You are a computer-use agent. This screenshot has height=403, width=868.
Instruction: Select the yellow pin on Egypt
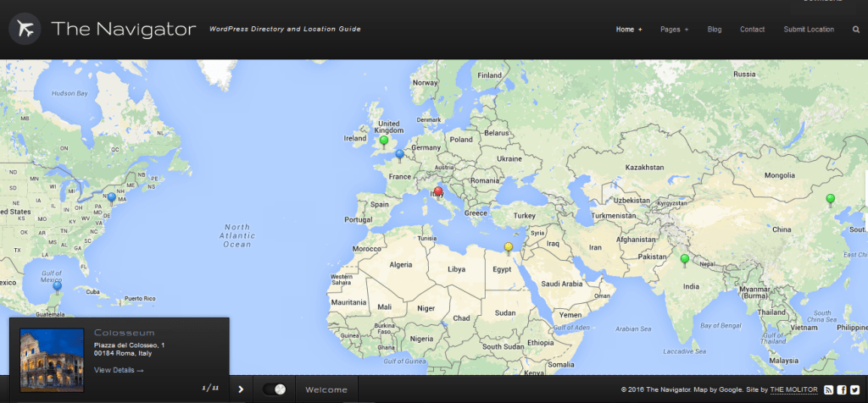(x=509, y=249)
